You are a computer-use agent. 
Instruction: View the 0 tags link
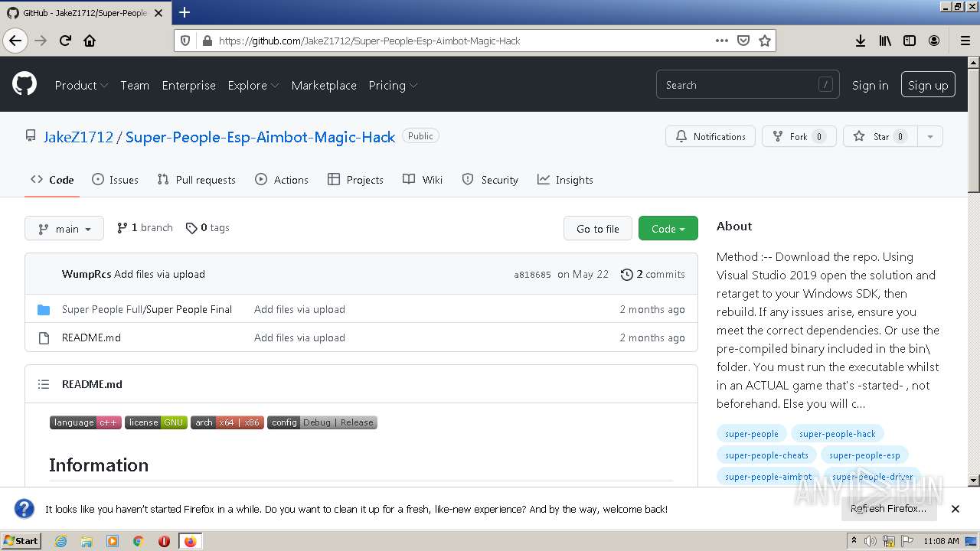(207, 227)
